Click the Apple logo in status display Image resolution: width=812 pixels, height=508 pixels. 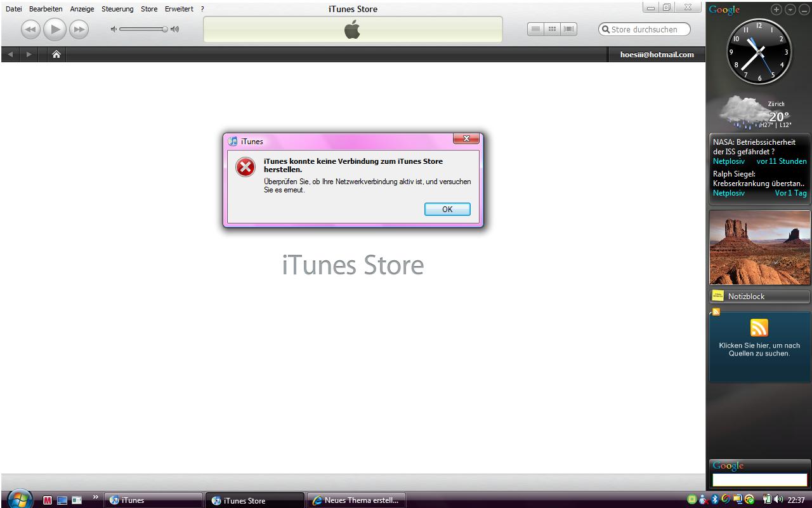point(353,29)
